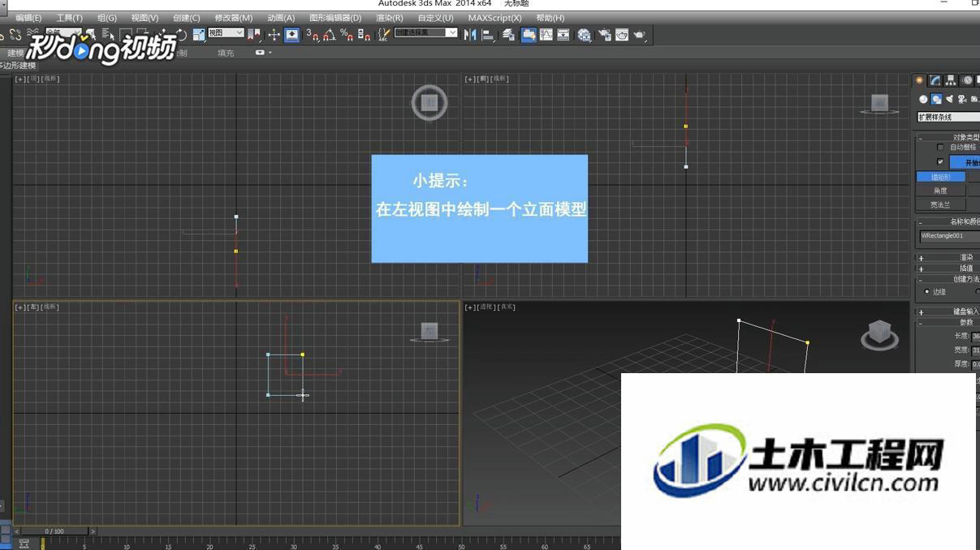Open the MAXScript(X) menu

click(x=494, y=18)
